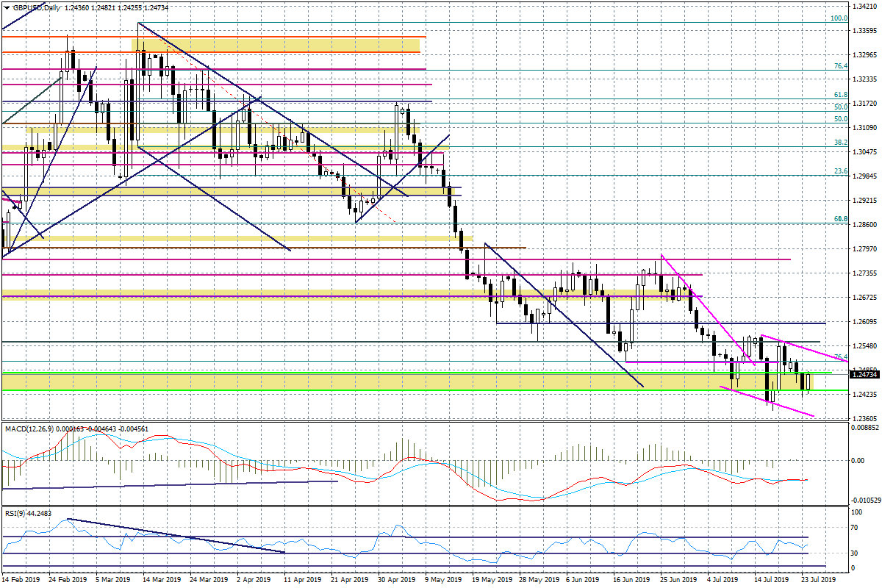The image size is (882, 588).
Task: Click the 25 Jun 2019 date label
Action: (676, 580)
